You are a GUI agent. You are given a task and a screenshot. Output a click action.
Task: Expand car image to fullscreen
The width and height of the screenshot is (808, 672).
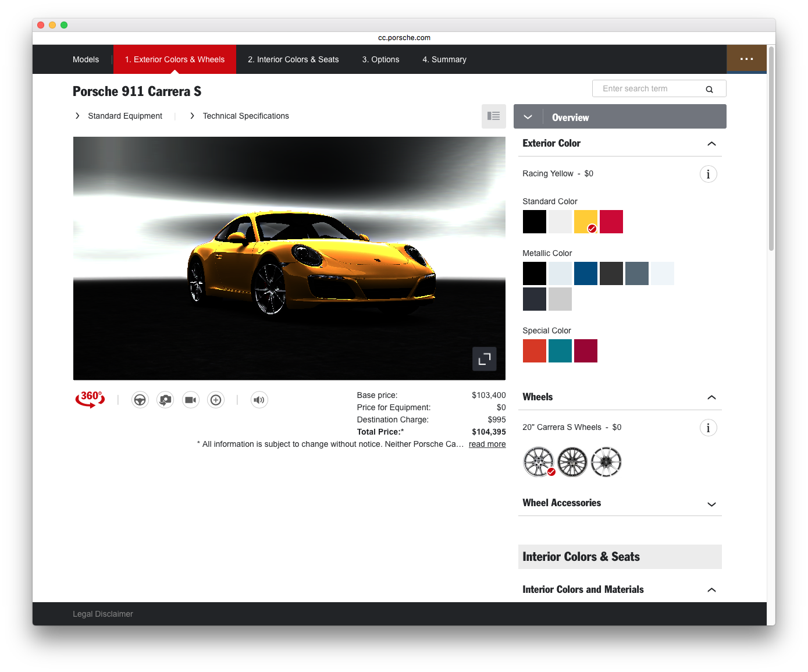pyautogui.click(x=485, y=359)
